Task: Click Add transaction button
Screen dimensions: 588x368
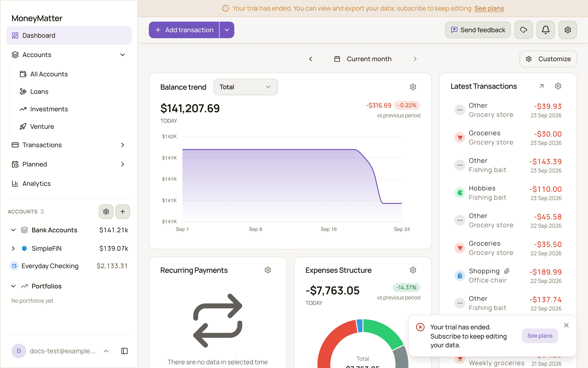Action: coord(184,30)
